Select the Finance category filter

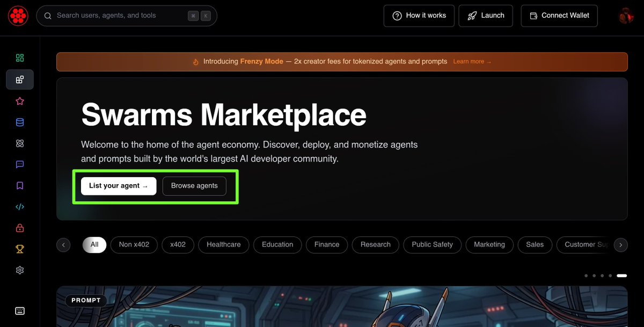coord(327,245)
